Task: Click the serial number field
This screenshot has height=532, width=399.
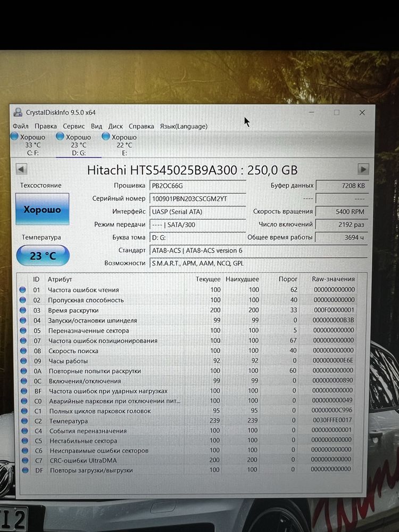Action: click(x=197, y=198)
